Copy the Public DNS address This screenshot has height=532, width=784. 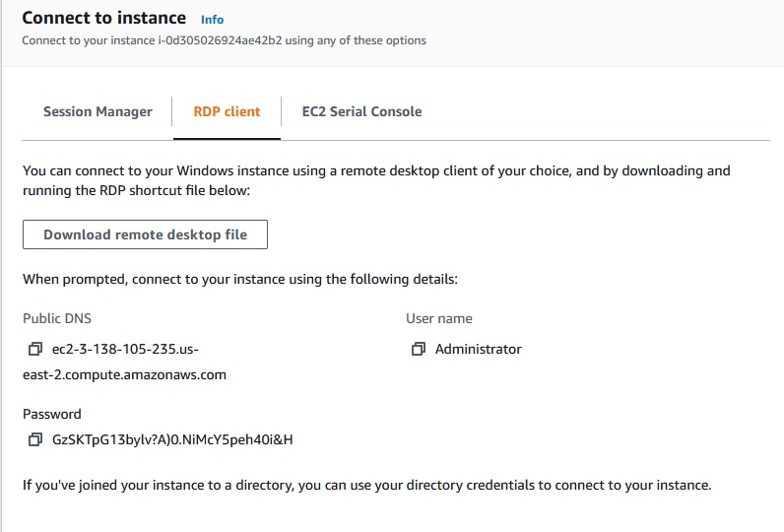[35, 349]
